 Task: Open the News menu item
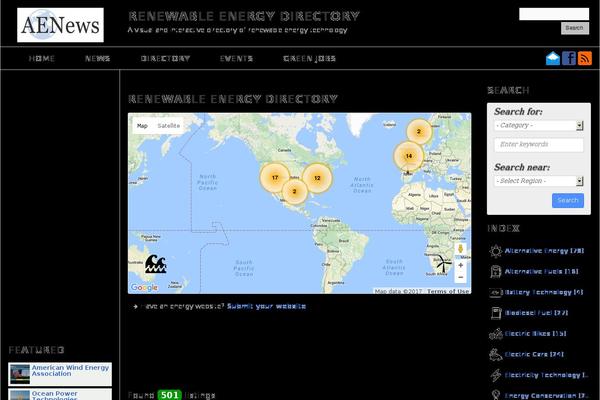pyautogui.click(x=98, y=59)
